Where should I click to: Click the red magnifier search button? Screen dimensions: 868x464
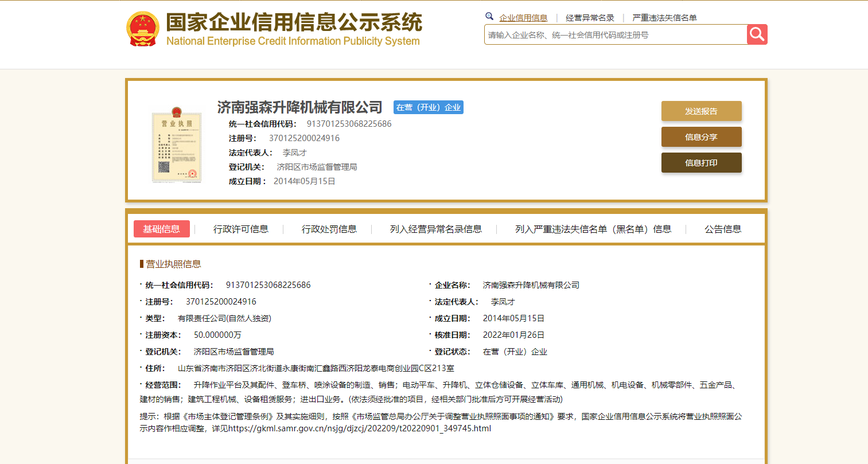pyautogui.click(x=757, y=34)
